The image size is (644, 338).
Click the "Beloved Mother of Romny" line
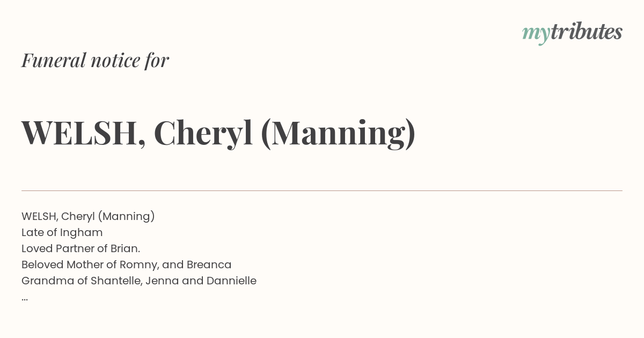[x=127, y=264]
